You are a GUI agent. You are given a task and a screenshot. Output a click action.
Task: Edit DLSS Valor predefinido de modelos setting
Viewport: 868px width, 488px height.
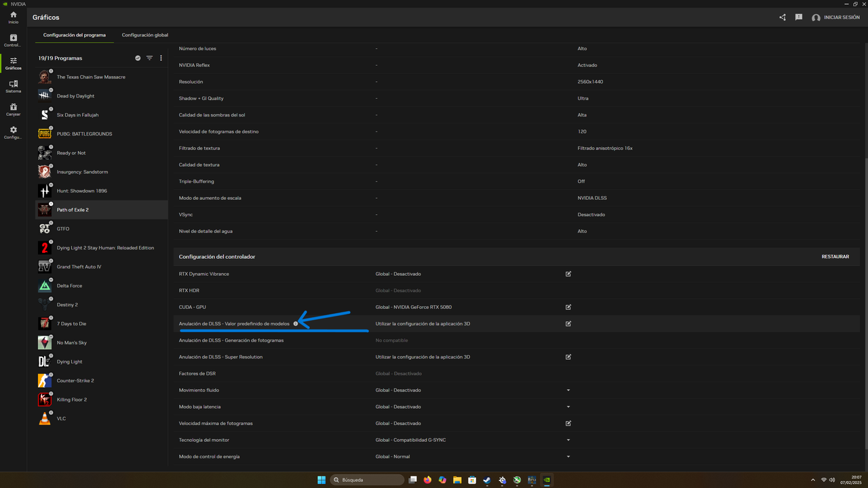point(568,324)
